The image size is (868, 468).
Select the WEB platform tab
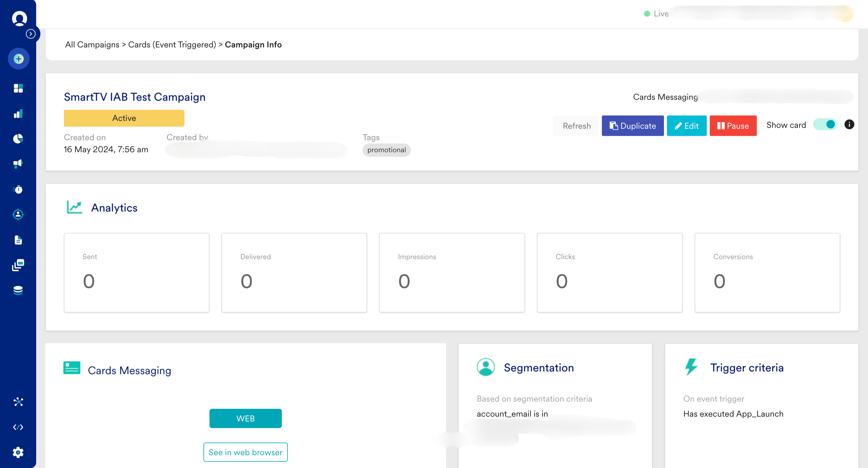[x=245, y=418]
